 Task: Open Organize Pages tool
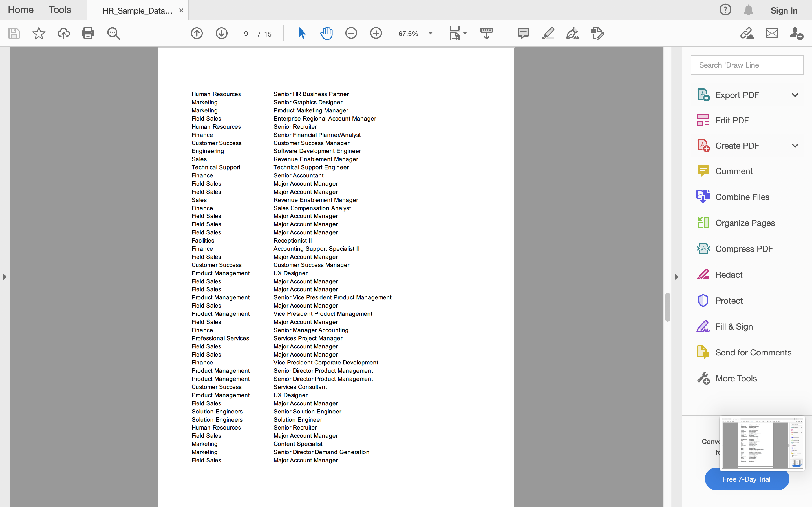pos(745,223)
